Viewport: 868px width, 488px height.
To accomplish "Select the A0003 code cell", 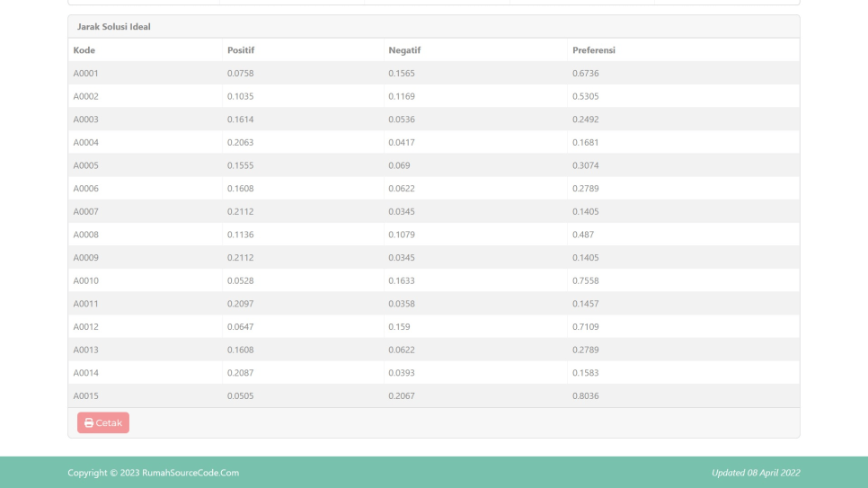I will 85,120.
